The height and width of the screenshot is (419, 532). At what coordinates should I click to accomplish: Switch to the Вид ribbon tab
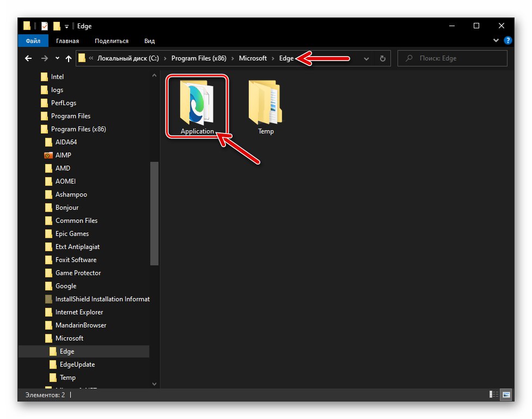tap(149, 41)
